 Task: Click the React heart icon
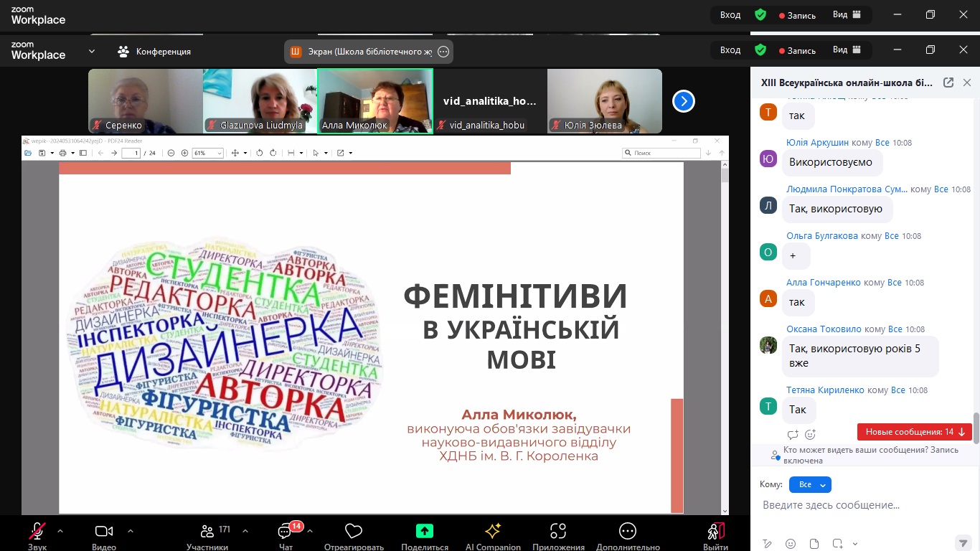[353, 531]
